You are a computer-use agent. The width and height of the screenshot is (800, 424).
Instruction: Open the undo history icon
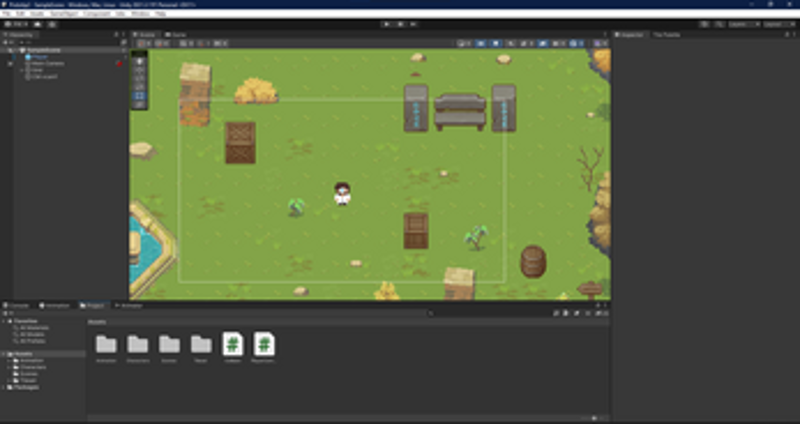(704, 24)
